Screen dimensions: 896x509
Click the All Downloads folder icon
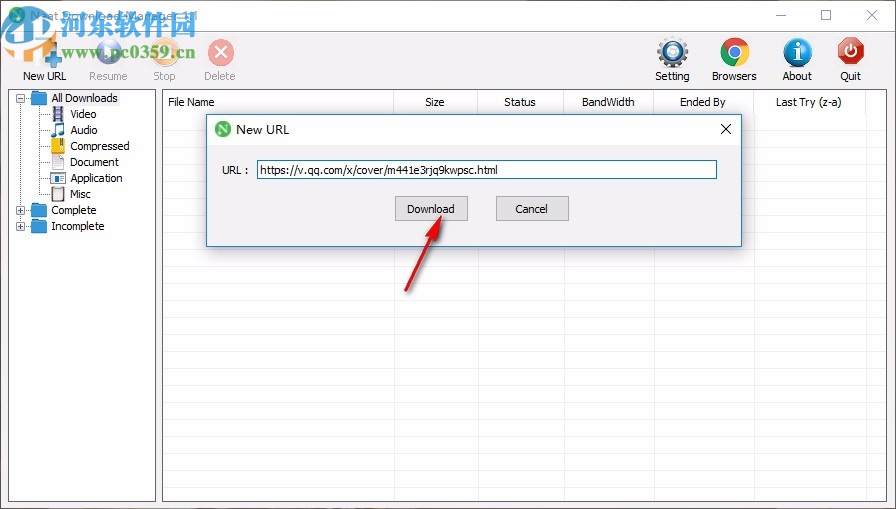(x=39, y=98)
